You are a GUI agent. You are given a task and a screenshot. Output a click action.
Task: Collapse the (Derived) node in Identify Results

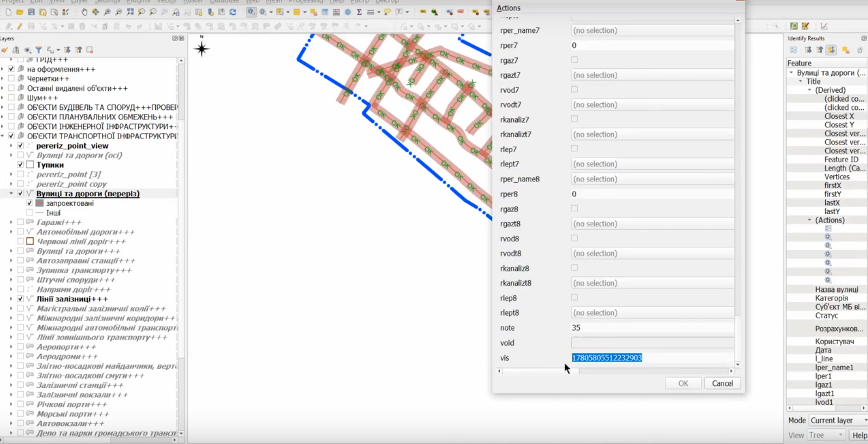[809, 90]
